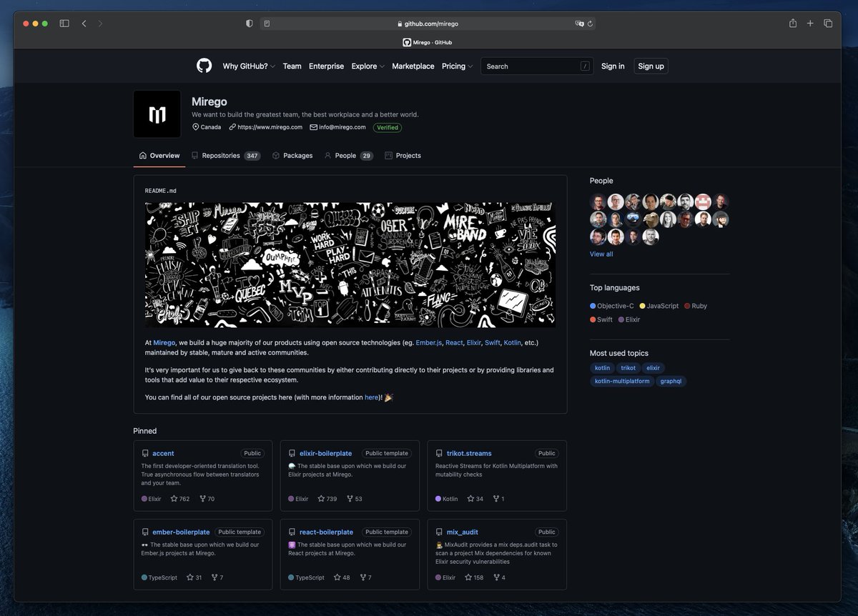
Task: Go back with the Safari back arrow
Action: click(x=84, y=24)
